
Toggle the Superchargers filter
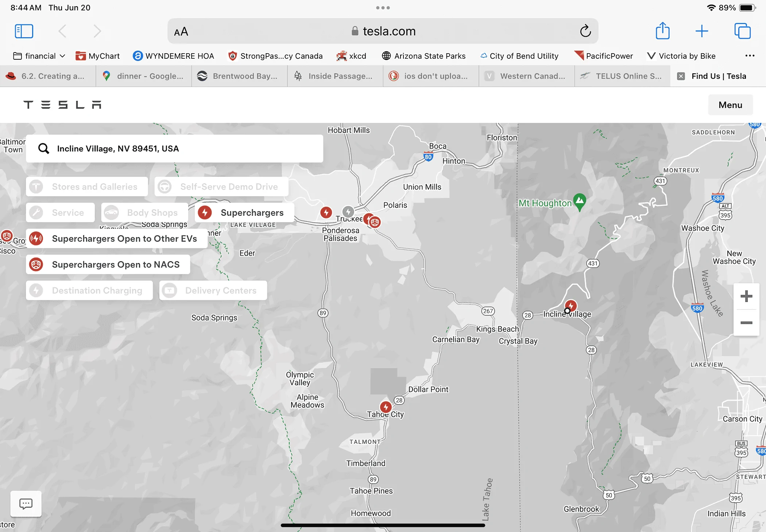coord(244,213)
